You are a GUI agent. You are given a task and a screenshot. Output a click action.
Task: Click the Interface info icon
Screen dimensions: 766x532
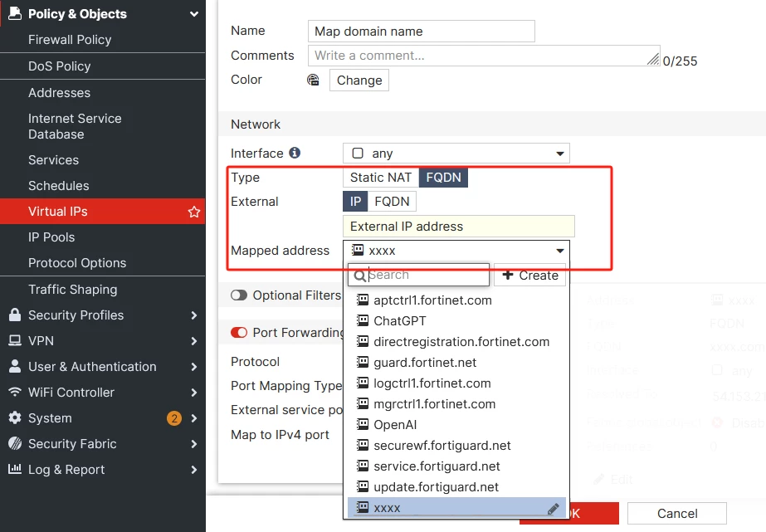[295, 153]
